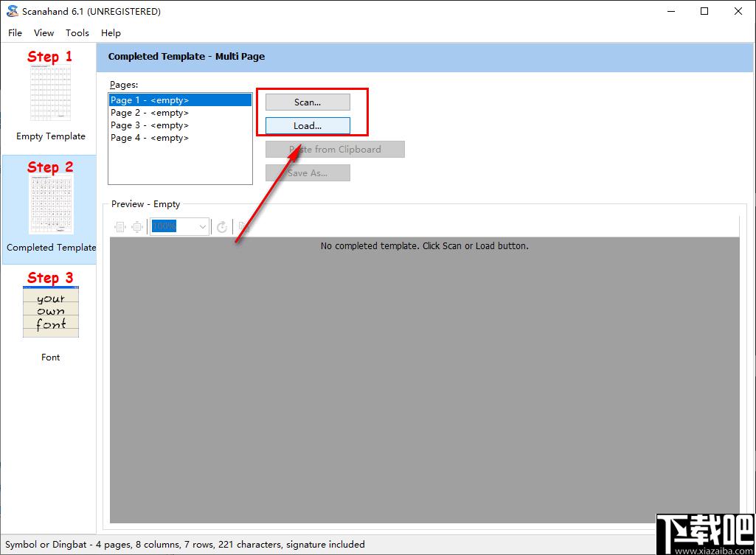Open Step 1 Empty Template thumbnail
This screenshot has width=756, height=555.
pos(51,93)
